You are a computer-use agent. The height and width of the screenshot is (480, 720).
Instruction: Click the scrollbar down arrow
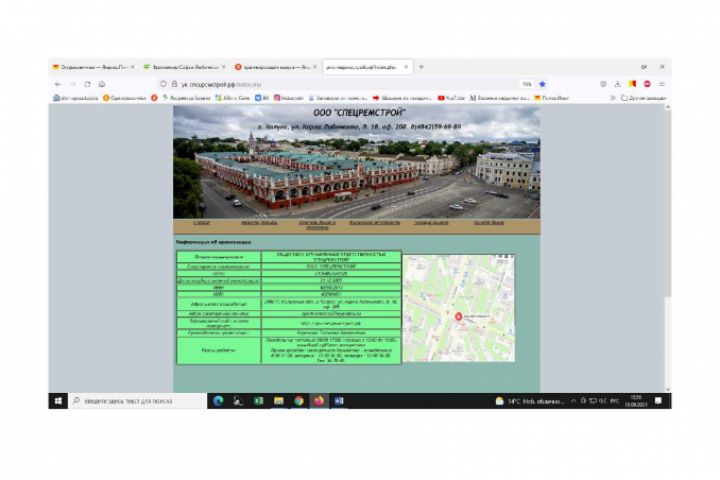click(668, 389)
